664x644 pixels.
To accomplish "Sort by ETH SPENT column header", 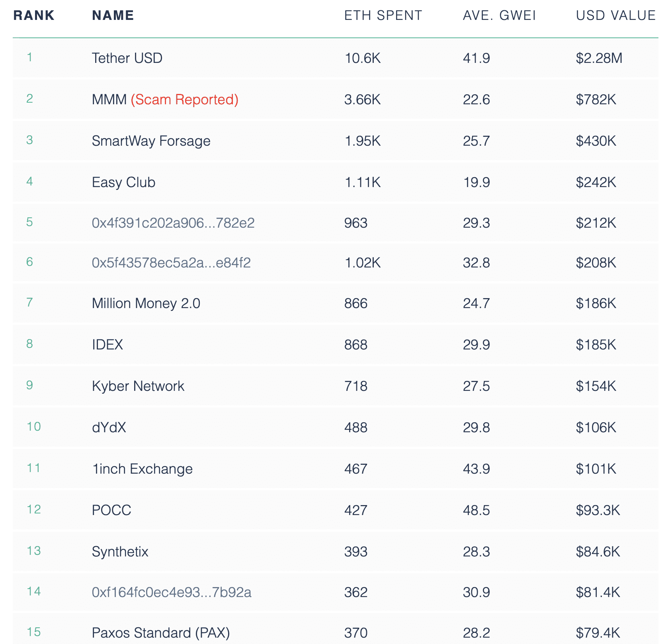I will (383, 16).
